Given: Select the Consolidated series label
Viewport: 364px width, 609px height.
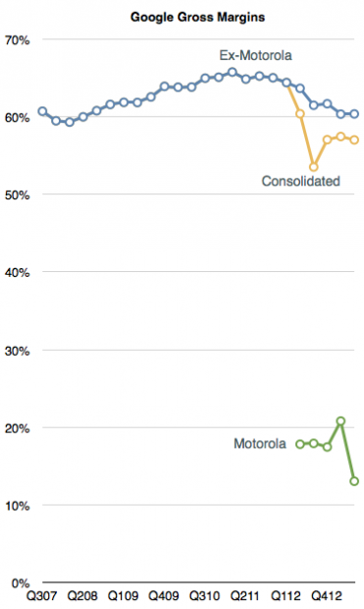Looking at the screenshot, I should (x=301, y=181).
